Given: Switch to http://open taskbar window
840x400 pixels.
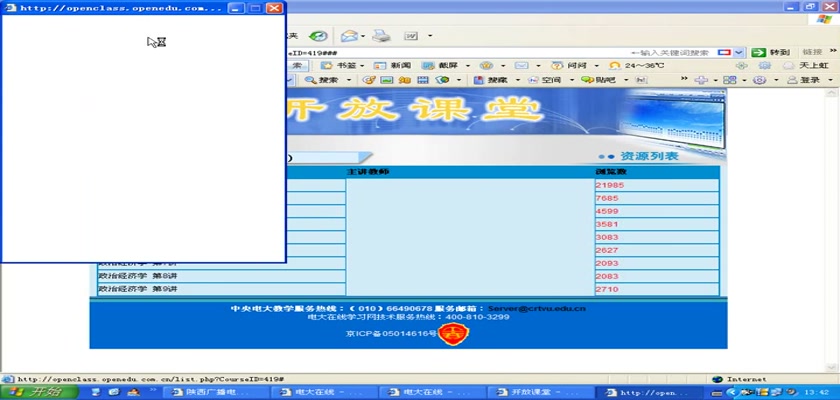Looking at the screenshot, I should coord(649,393).
